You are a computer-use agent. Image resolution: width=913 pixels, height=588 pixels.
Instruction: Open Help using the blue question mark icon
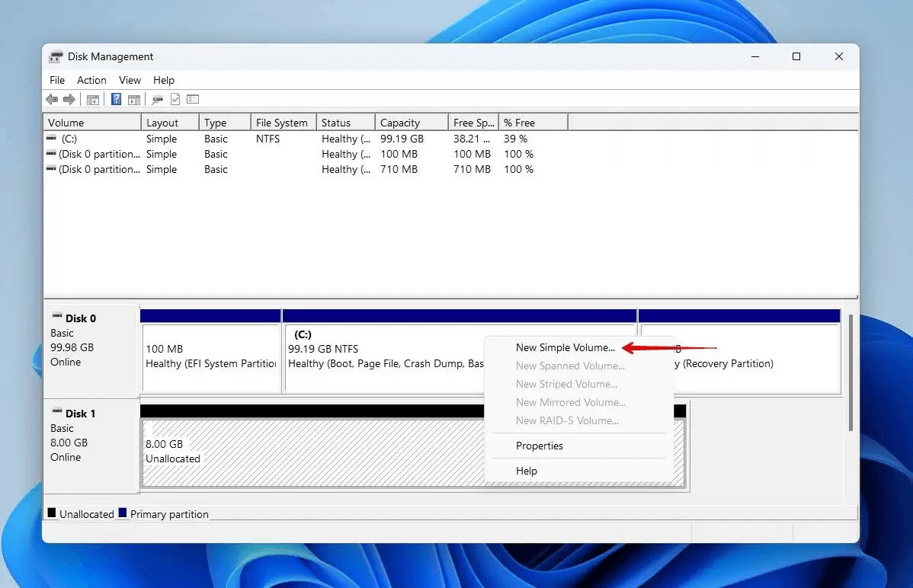point(115,99)
